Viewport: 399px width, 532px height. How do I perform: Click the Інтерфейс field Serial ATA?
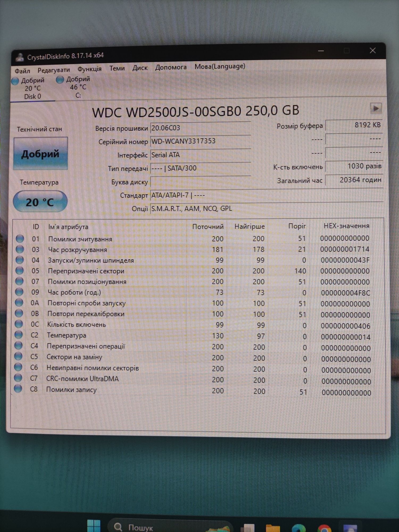(200, 155)
